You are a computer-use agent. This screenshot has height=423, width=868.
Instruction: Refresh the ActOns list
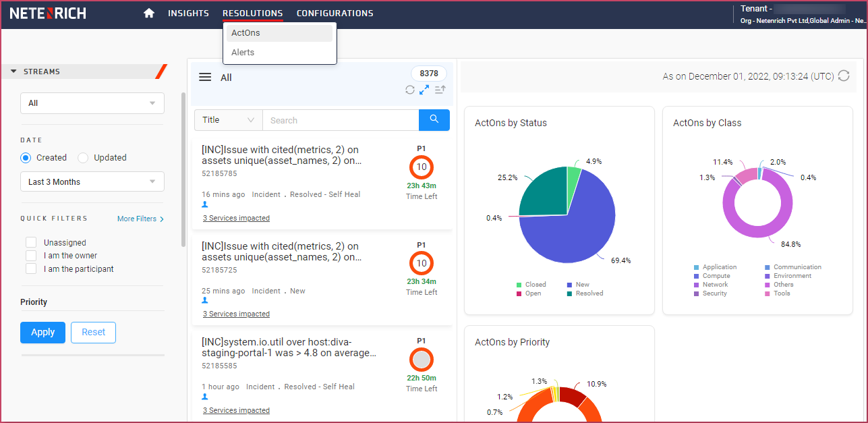click(409, 89)
